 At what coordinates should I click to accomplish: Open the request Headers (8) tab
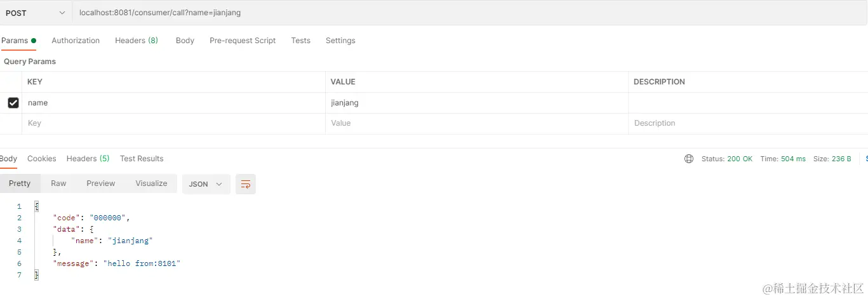(x=137, y=41)
